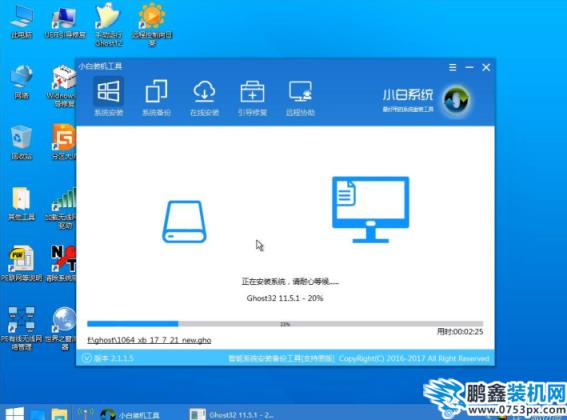Image resolution: width=567 pixels, height=420 pixels.
Task: Launch the Ghost12 ghost desktop shortcut
Action: pyautogui.click(x=108, y=25)
